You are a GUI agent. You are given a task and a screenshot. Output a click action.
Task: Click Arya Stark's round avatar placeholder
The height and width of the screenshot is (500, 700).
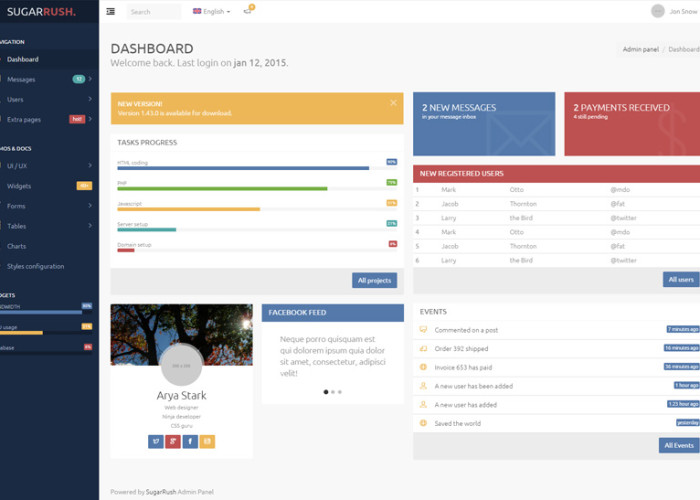(x=181, y=365)
